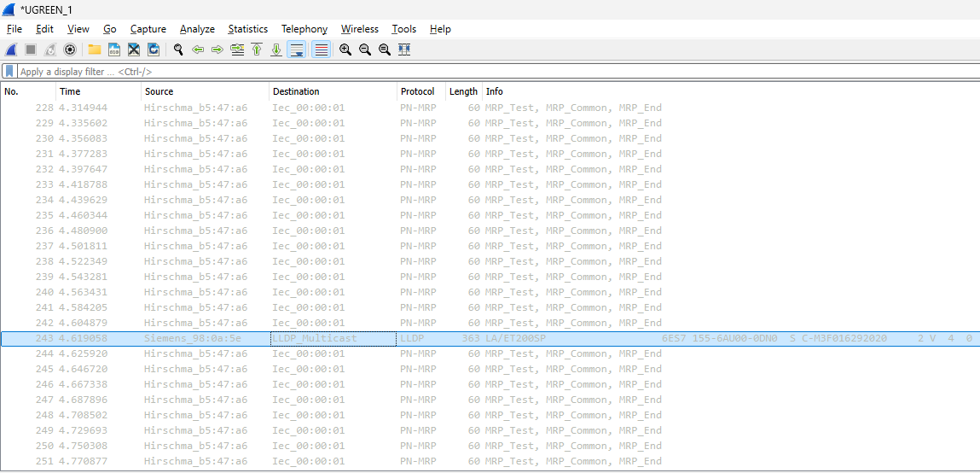The width and height of the screenshot is (980, 473).
Task: Jump to the last packet
Action: (276, 50)
